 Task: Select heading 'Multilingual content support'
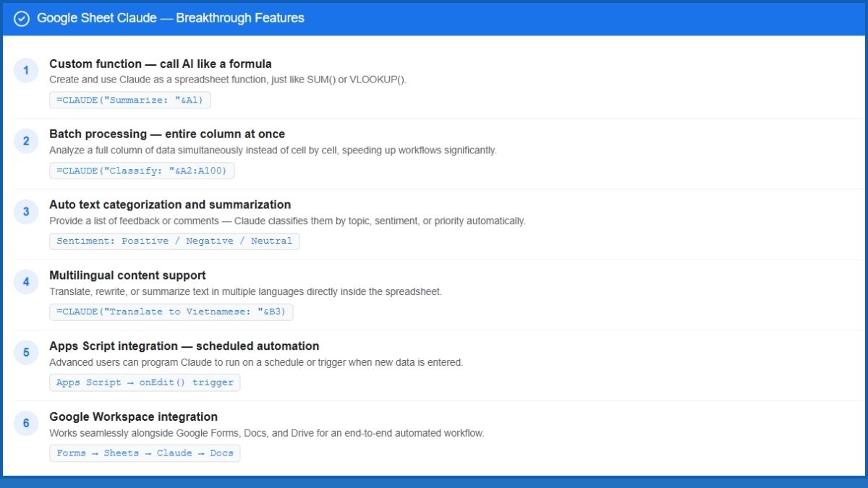[127, 275]
